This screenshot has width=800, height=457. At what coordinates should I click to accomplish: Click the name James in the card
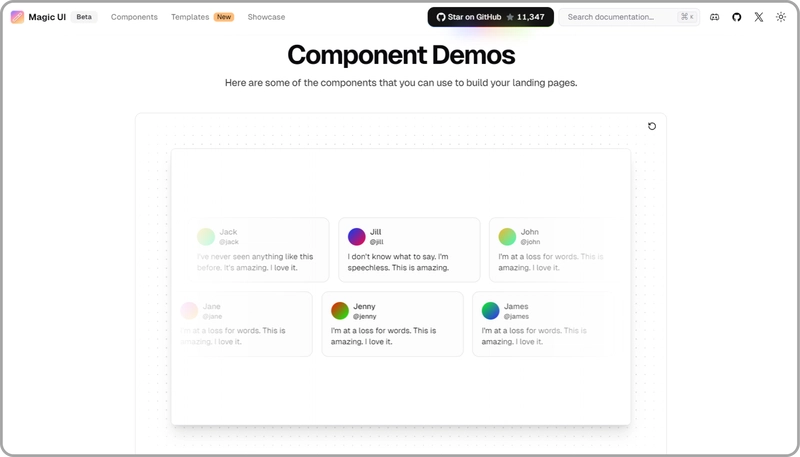click(x=516, y=306)
